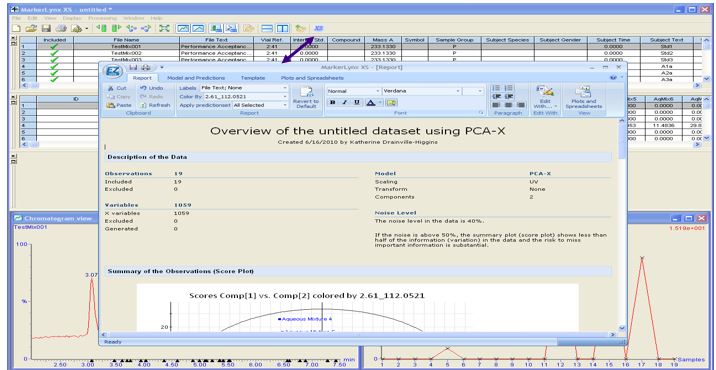Toggle the Included checkmark for TestMix001

point(54,47)
